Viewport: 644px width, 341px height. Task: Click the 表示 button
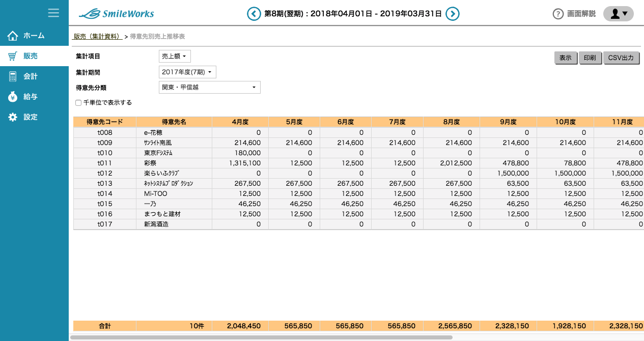pyautogui.click(x=566, y=58)
